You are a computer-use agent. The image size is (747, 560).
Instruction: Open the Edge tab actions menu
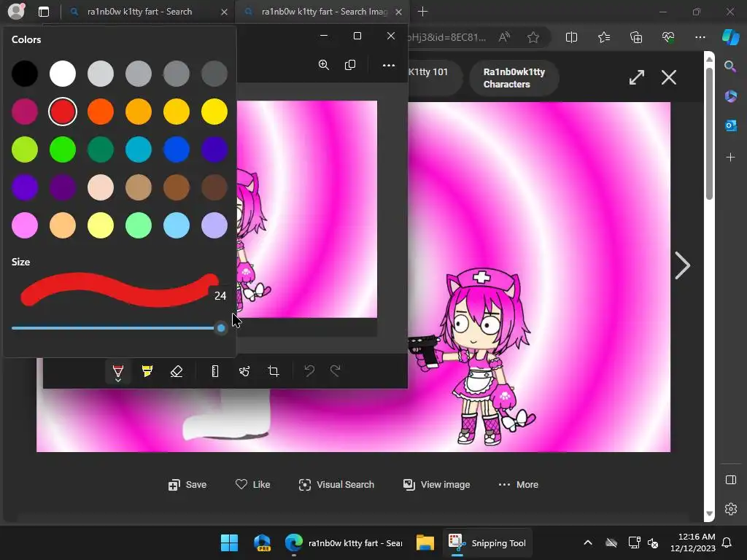click(x=44, y=12)
